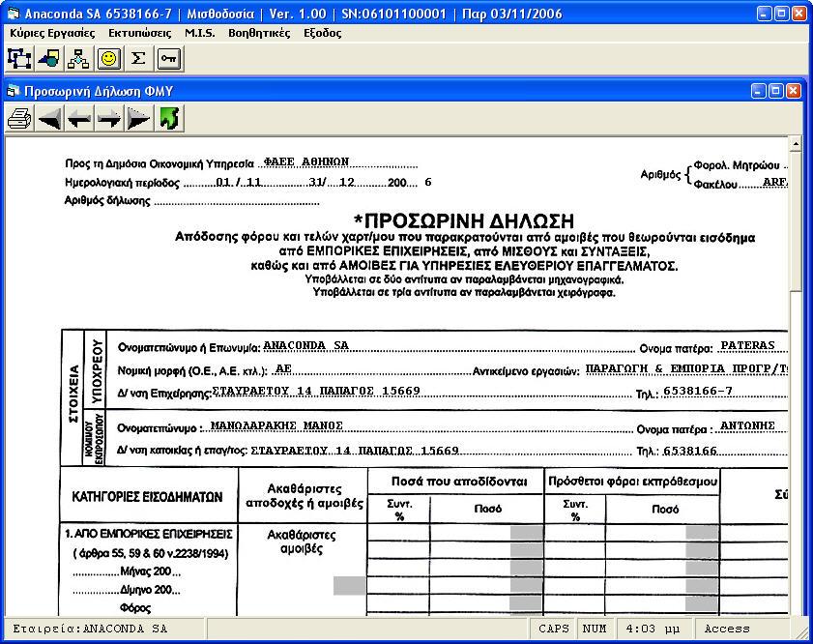Click the Φακέλου label near the top right

pyautogui.click(x=715, y=184)
